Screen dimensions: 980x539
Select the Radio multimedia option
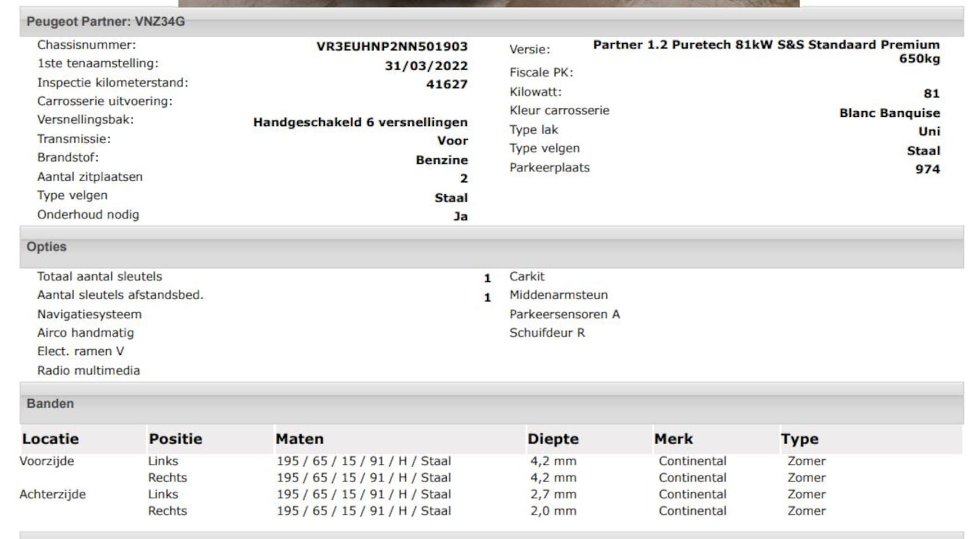tap(89, 371)
